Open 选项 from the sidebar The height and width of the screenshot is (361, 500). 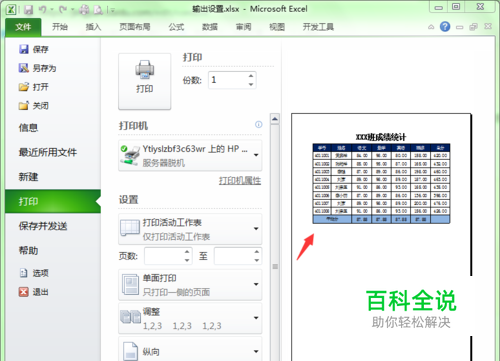coord(34,273)
